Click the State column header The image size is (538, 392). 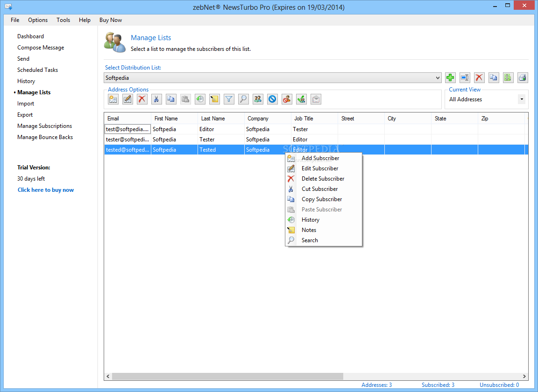[x=454, y=119]
